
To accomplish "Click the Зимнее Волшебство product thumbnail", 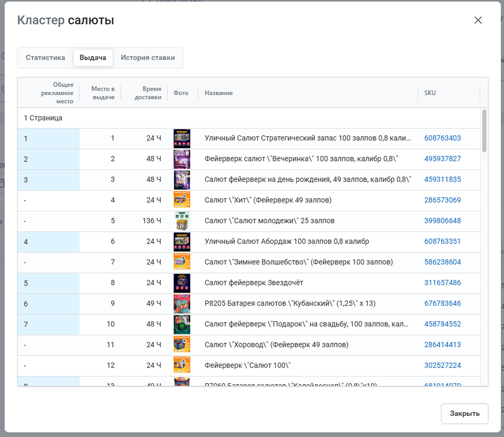I will [182, 261].
